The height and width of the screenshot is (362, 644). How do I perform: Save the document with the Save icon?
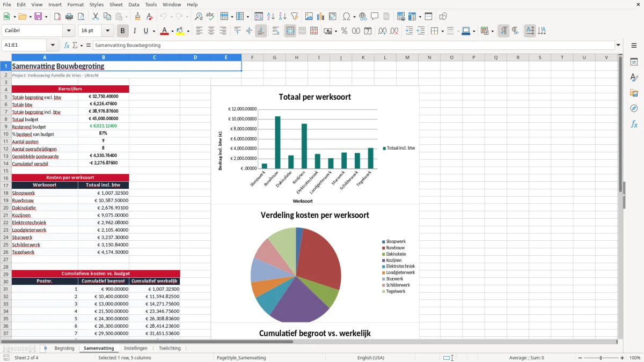click(38, 17)
